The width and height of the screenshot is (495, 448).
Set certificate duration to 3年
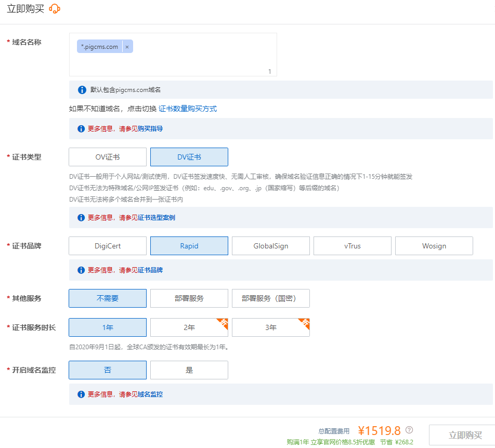pos(270,327)
